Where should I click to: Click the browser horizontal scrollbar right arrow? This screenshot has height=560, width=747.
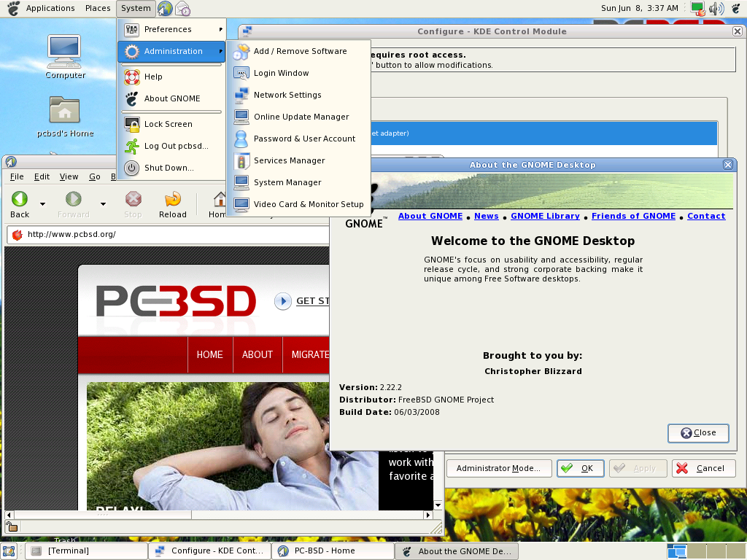428,515
